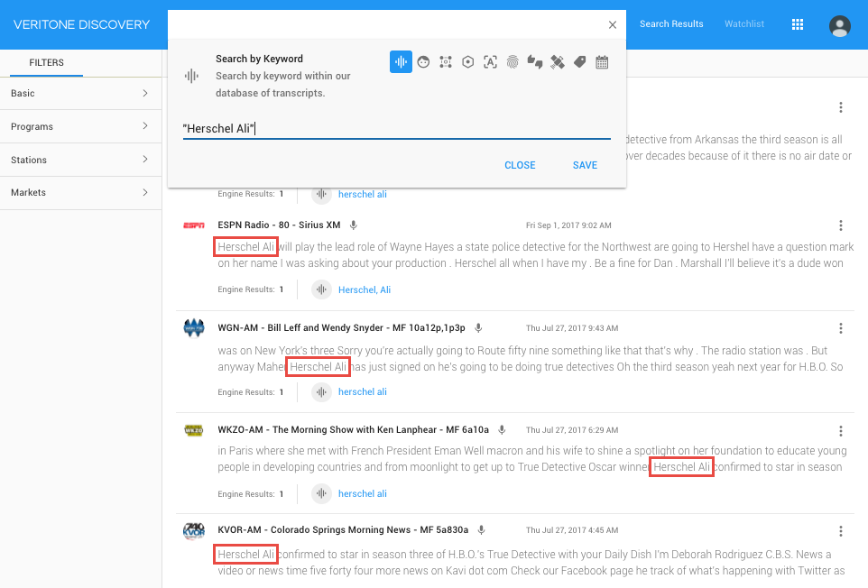
Task: Open options menu for WGN-AM result
Action: [x=840, y=328]
